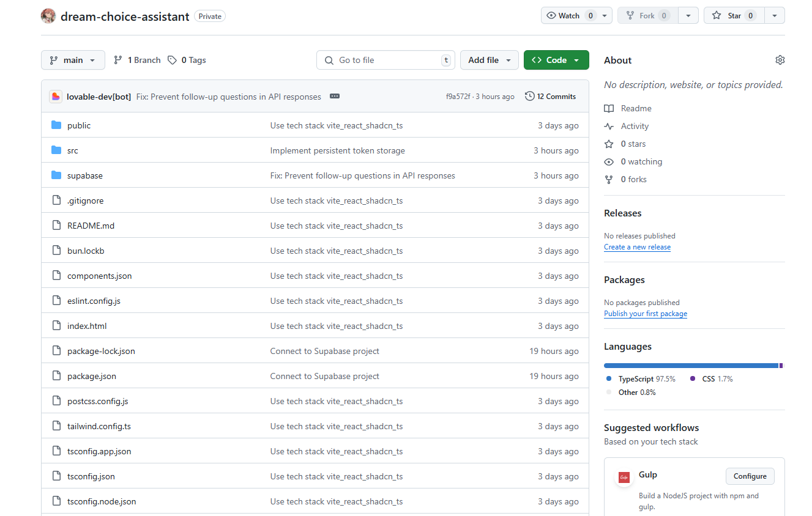The image size is (812, 516).
Task: Click the Gulp workflow logo
Action: pyautogui.click(x=624, y=477)
